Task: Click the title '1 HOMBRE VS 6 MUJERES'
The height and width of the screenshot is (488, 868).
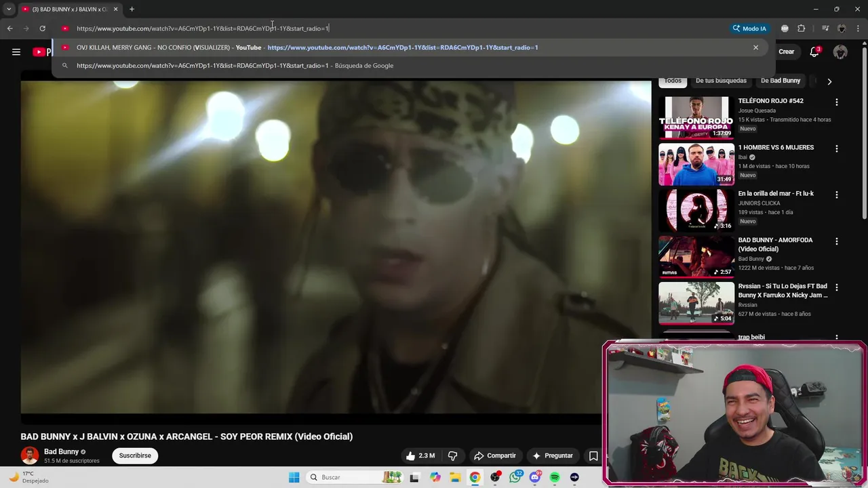Action: [x=776, y=147]
